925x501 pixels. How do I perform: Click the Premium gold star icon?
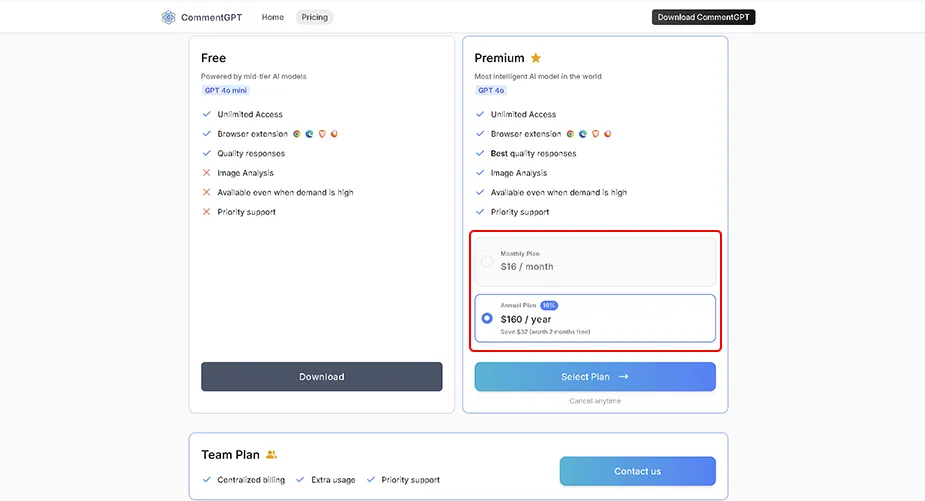(x=536, y=58)
